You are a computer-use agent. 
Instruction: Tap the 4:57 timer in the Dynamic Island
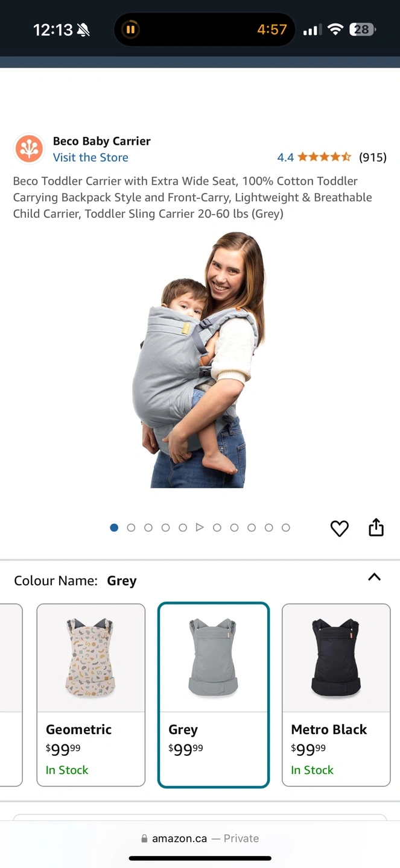click(272, 29)
